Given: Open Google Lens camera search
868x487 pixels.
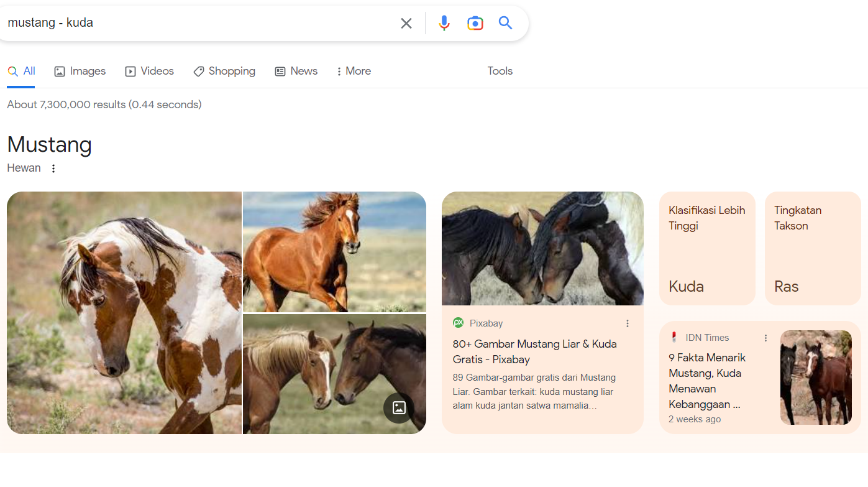Looking at the screenshot, I should point(475,22).
